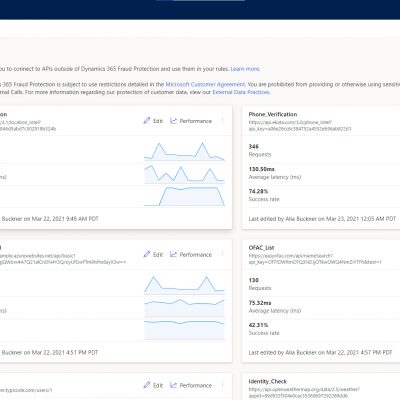Click the pencil Edit button in the azurewebsites card
This screenshot has width=400, height=400.
click(x=153, y=254)
